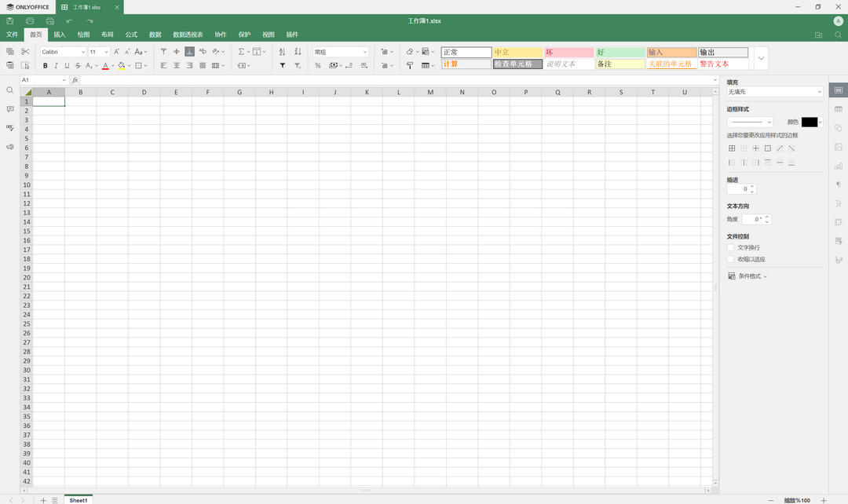Enable the 文字换行 checkbox
Screen dimensions: 848x504
click(x=731, y=247)
